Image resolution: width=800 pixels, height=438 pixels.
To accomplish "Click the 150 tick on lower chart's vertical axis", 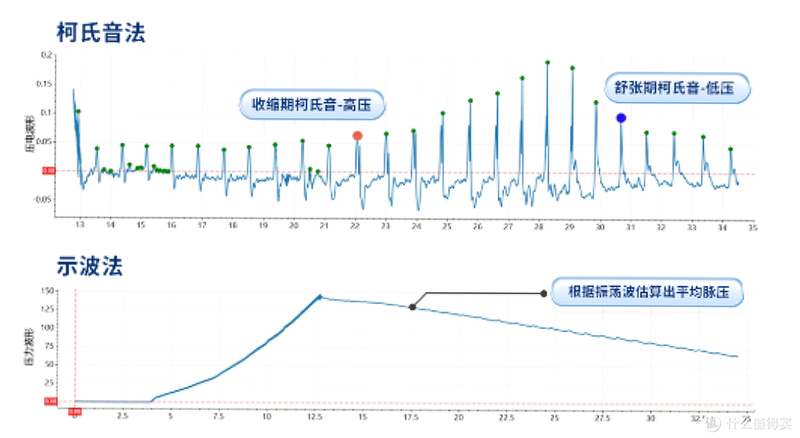I will [47, 290].
